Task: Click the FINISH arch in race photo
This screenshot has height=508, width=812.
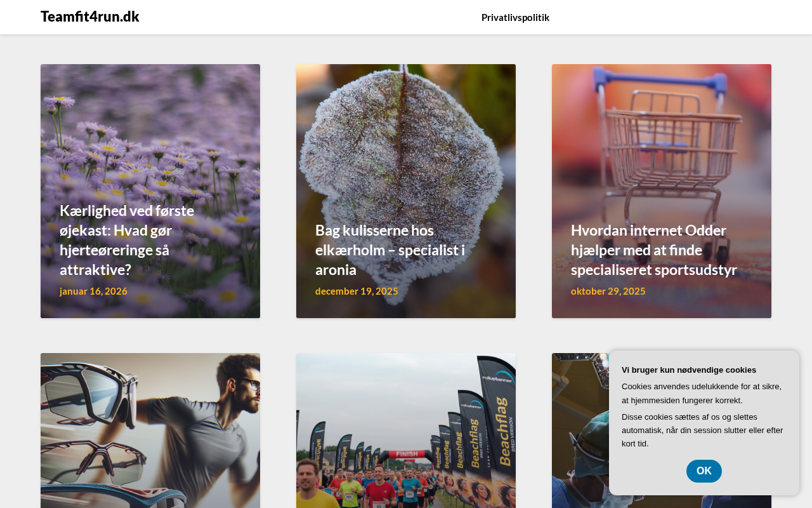Action: point(406,455)
